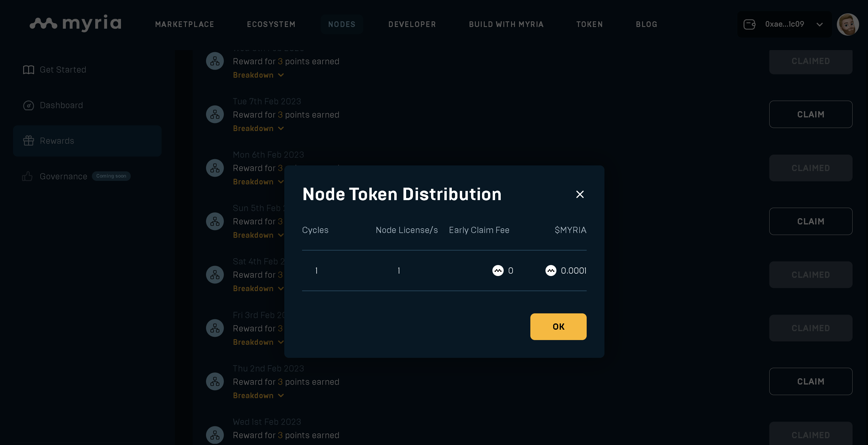The width and height of the screenshot is (868, 445).
Task: Open the Marketplace menu item
Action: [x=185, y=24]
